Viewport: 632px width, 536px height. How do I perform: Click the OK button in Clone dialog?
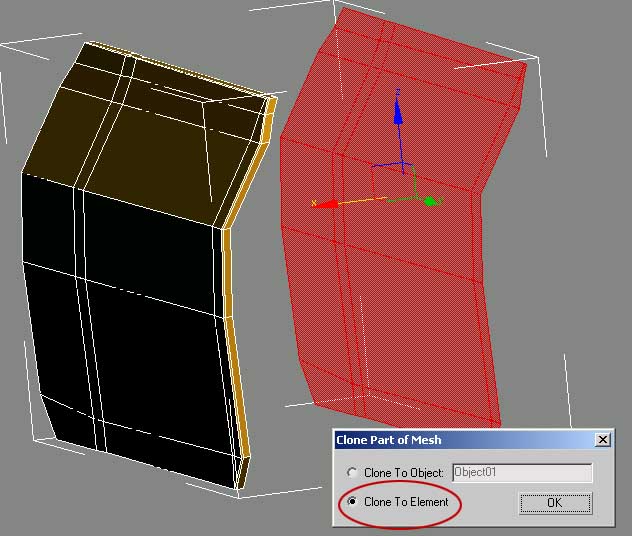(x=555, y=503)
